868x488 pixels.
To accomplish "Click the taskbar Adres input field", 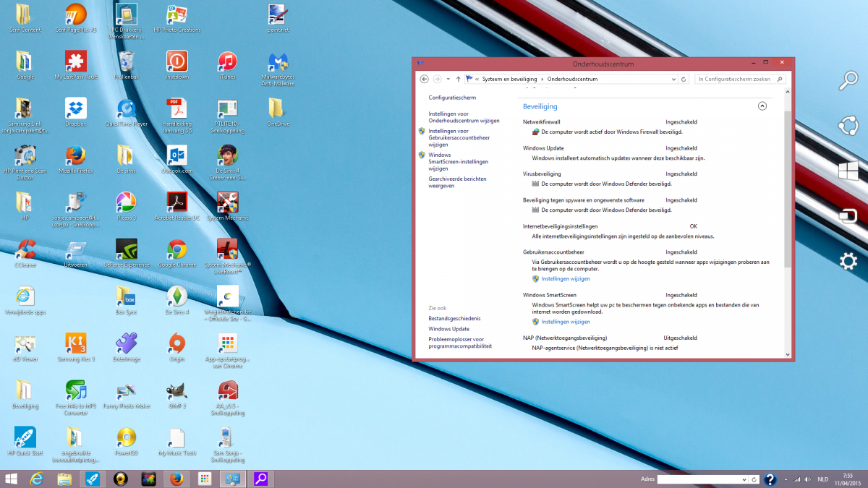I will click(x=699, y=479).
